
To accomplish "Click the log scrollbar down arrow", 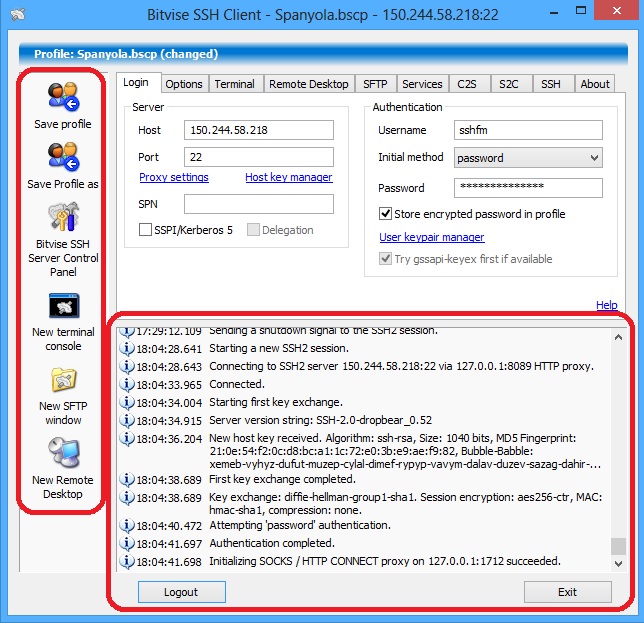I will (x=619, y=564).
